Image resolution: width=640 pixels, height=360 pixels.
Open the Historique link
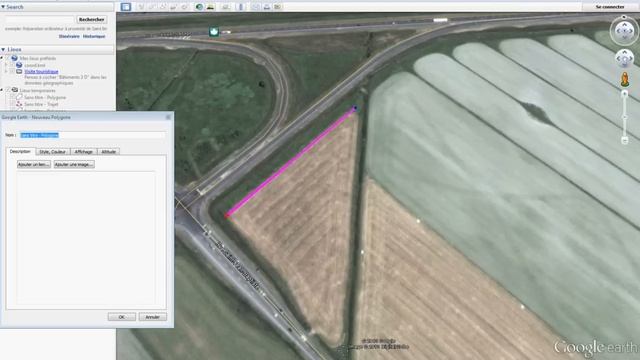[x=94, y=36]
